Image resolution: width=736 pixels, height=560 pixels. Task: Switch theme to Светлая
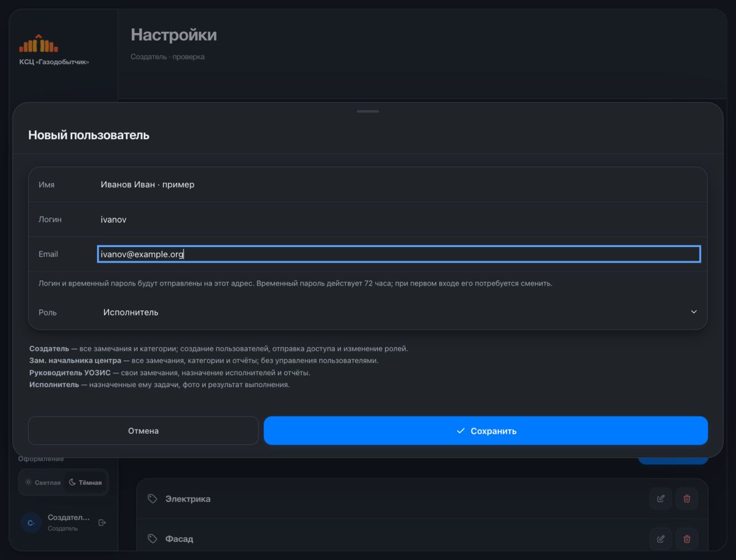coord(43,483)
